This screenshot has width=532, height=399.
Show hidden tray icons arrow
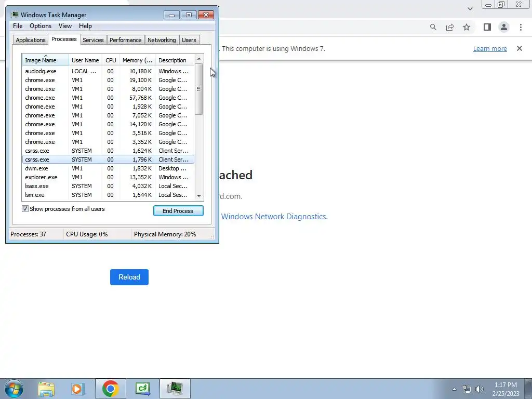[454, 389]
